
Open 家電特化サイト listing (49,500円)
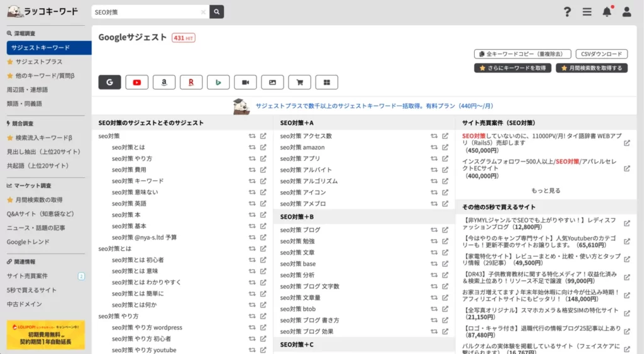tap(541, 260)
